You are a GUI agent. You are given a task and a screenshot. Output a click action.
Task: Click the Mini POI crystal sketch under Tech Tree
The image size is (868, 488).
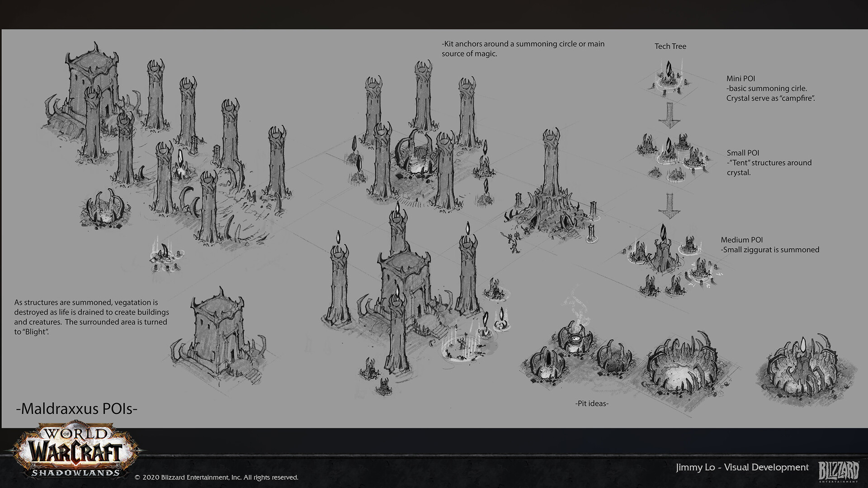(670, 79)
